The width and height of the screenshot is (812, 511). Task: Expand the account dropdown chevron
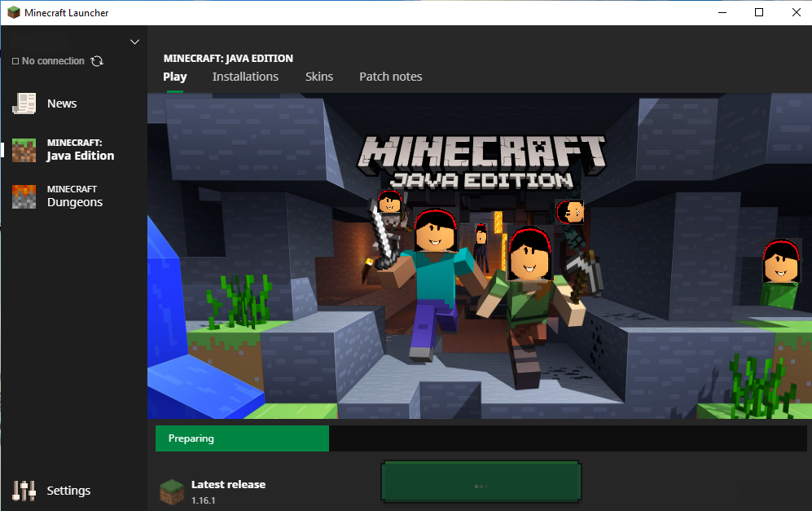(x=134, y=42)
